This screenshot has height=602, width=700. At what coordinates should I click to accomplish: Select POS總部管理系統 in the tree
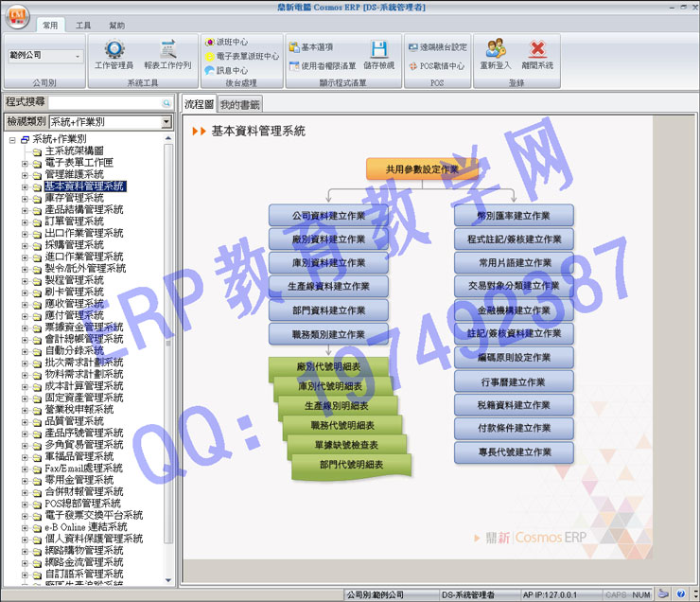[x=82, y=504]
